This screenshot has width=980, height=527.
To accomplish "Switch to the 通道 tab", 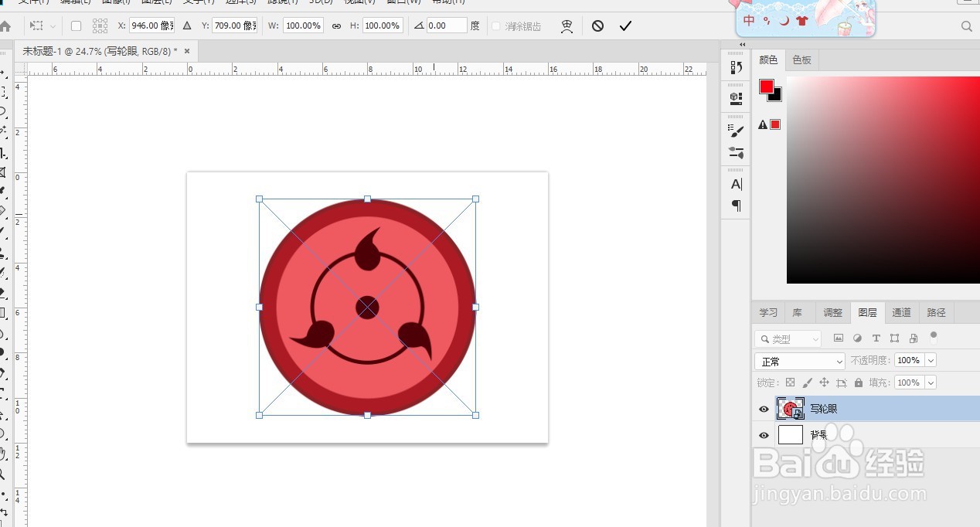I will [x=901, y=313].
